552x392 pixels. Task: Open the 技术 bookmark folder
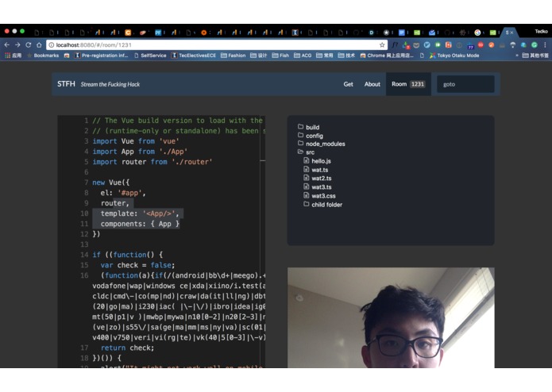pyautogui.click(x=346, y=56)
